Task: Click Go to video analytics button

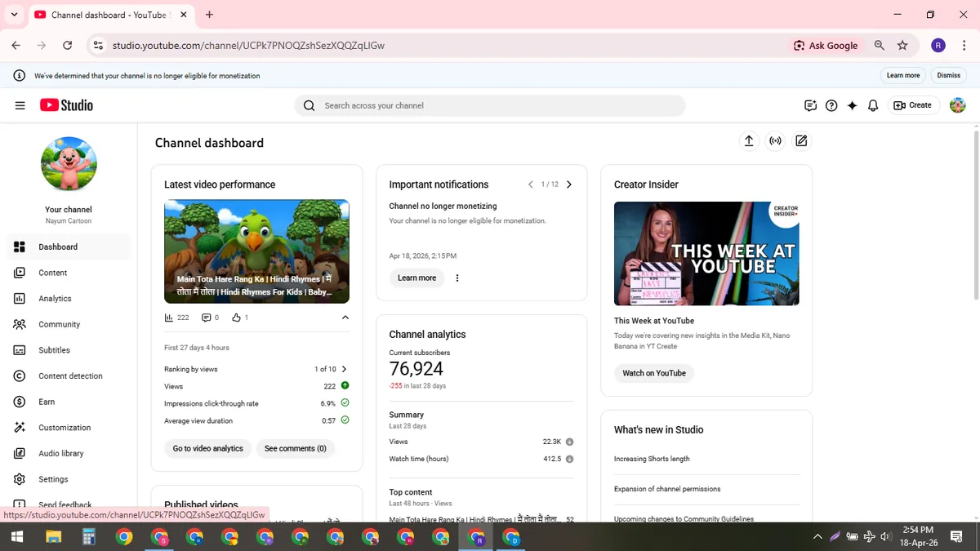Action: pos(208,448)
